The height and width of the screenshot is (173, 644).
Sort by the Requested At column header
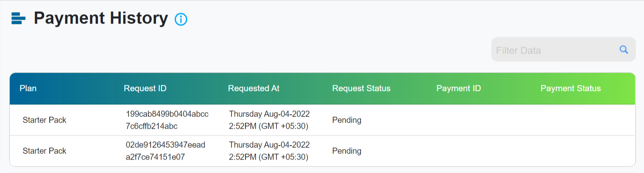pos(254,88)
